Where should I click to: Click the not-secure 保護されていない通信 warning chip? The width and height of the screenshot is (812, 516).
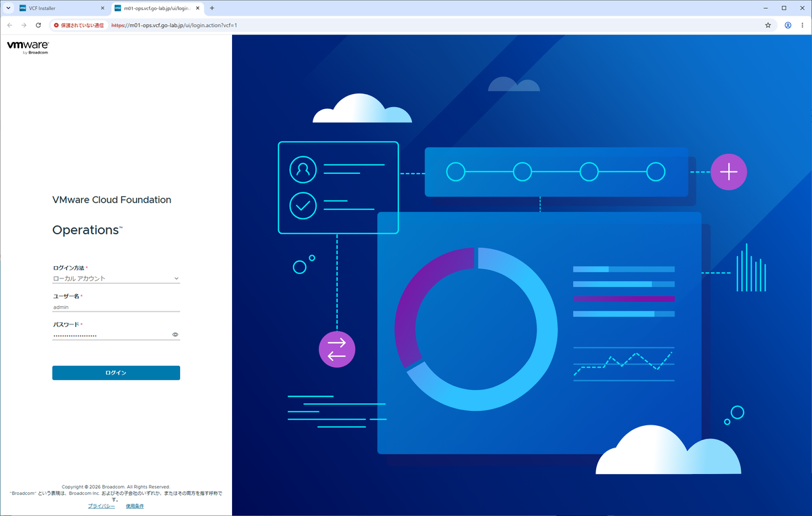pyautogui.click(x=78, y=25)
